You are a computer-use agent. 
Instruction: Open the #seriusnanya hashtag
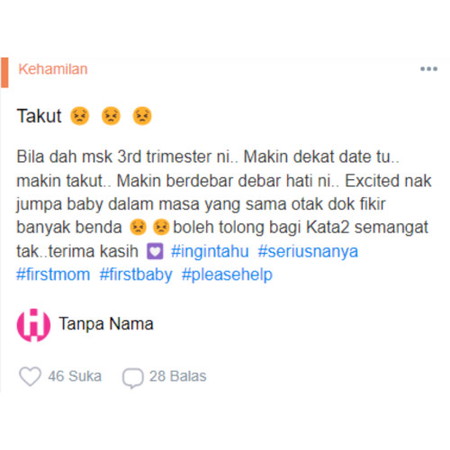pos(308,251)
